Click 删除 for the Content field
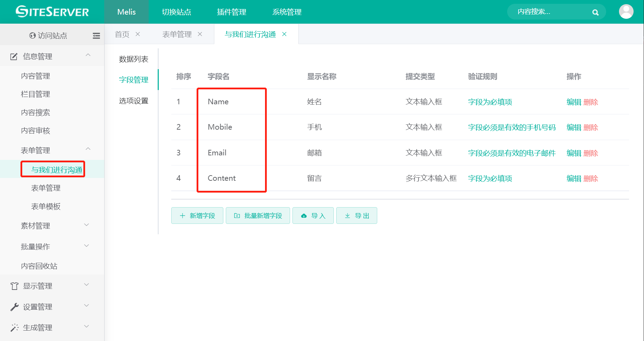This screenshot has width=644, height=341. pos(591,179)
